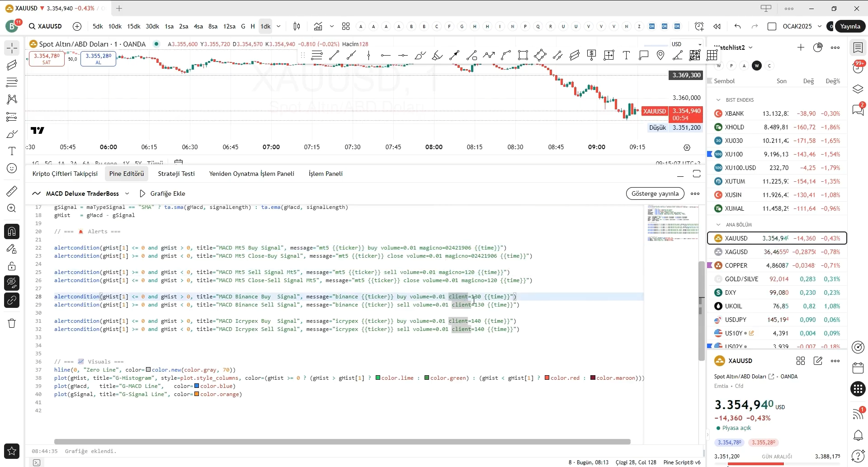Click the Yayınla publish button
This screenshot has height=467, width=868.
[850, 26]
